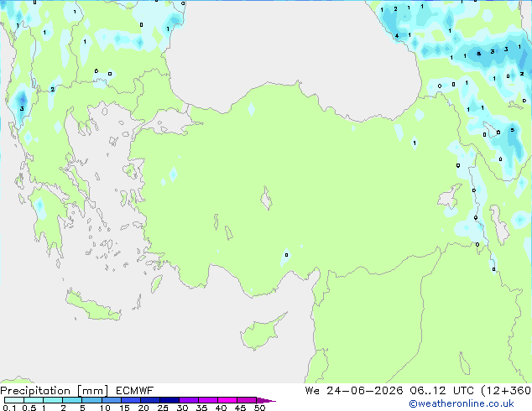This screenshot has height=411, width=532.
Task: Click the 'We 24-06-2026' date text
Action: pyautogui.click(x=354, y=391)
